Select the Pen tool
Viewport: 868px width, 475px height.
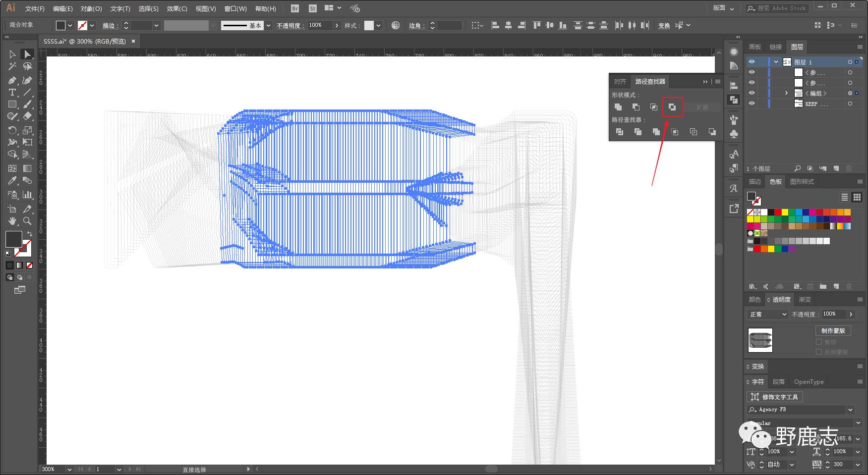[x=12, y=80]
